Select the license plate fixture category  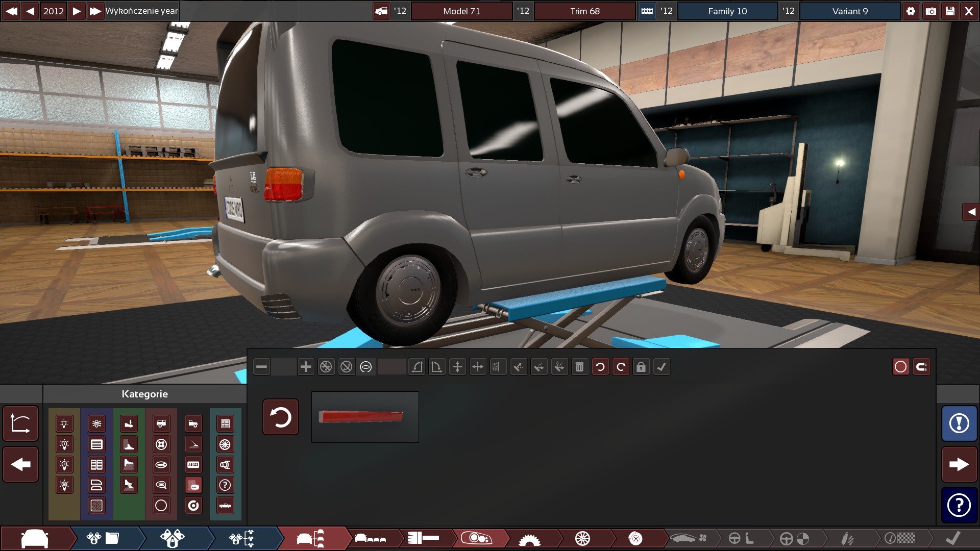point(193,465)
